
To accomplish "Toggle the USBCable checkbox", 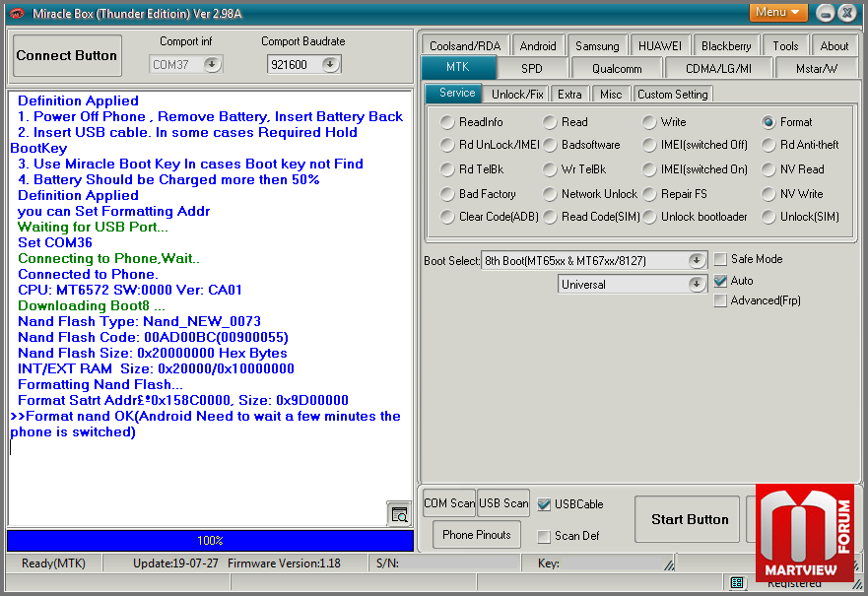I will click(x=544, y=504).
